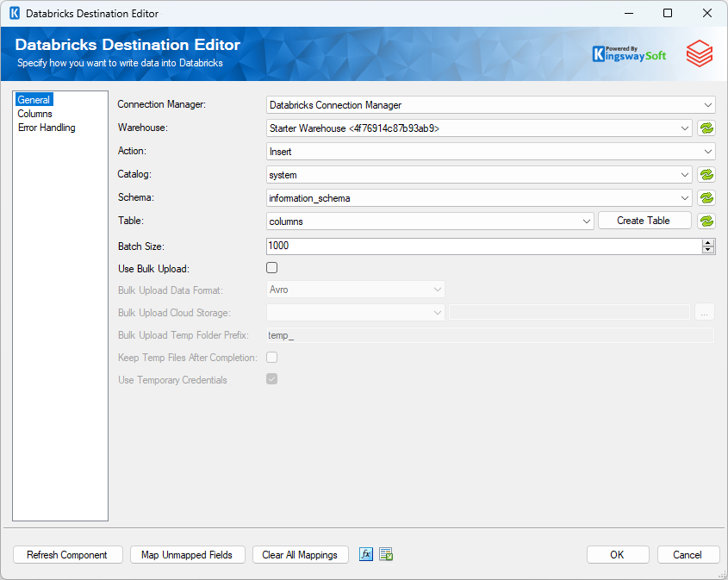728x580 pixels.
Task: Click Map Unmapped Fields
Action: (187, 554)
